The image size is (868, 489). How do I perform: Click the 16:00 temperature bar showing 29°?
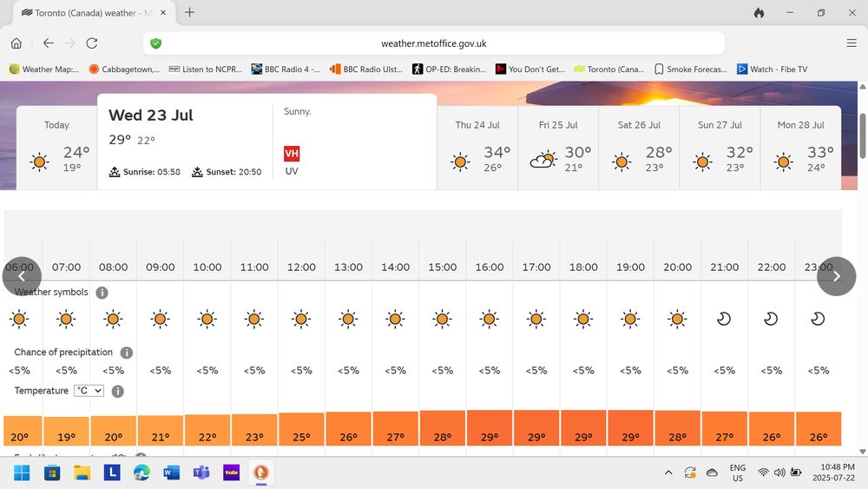(x=490, y=428)
